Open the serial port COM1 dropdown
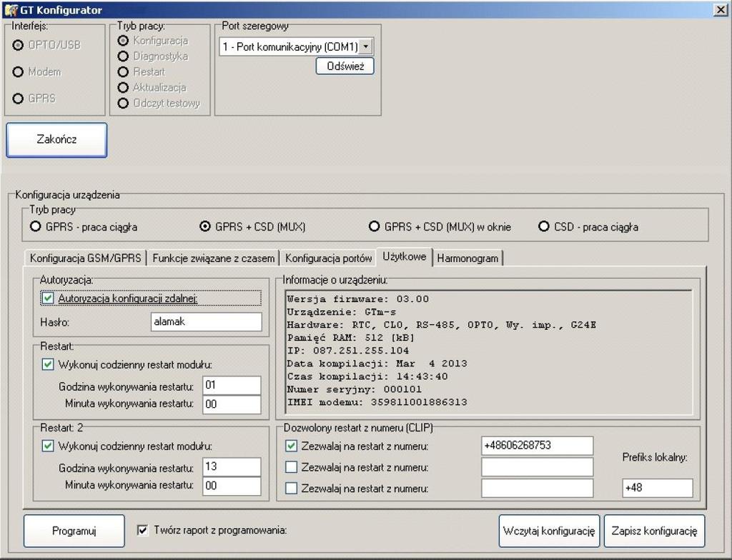The image size is (732, 560). (366, 46)
